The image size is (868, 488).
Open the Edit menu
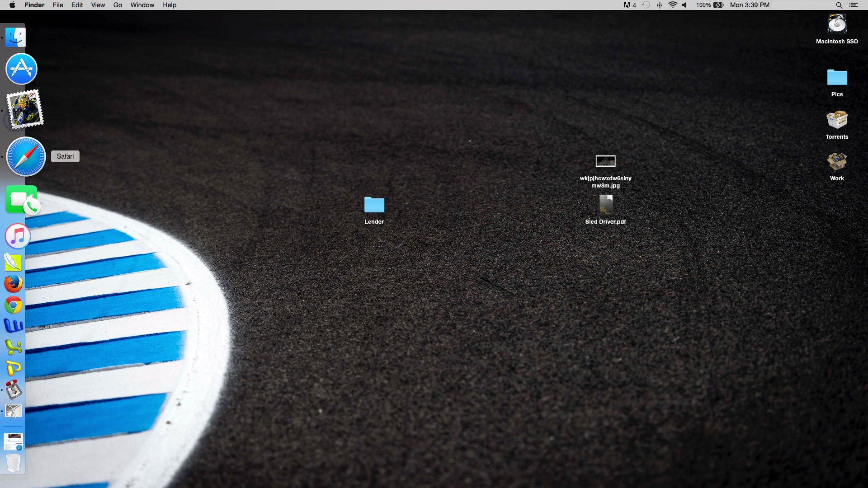click(77, 5)
